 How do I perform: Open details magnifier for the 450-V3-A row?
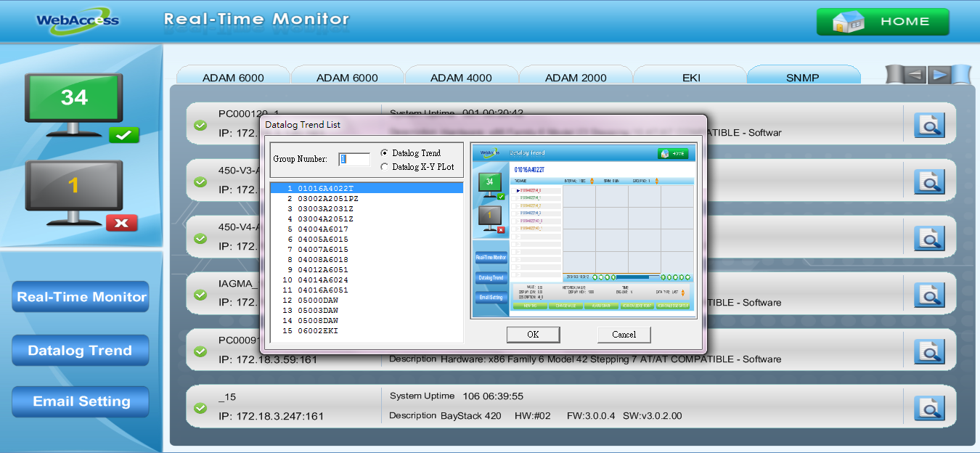coord(928,181)
